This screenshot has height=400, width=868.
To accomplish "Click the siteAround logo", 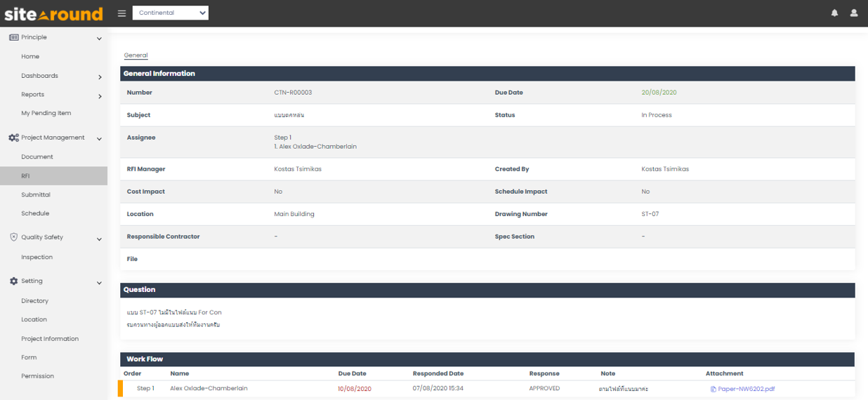I will (x=53, y=14).
